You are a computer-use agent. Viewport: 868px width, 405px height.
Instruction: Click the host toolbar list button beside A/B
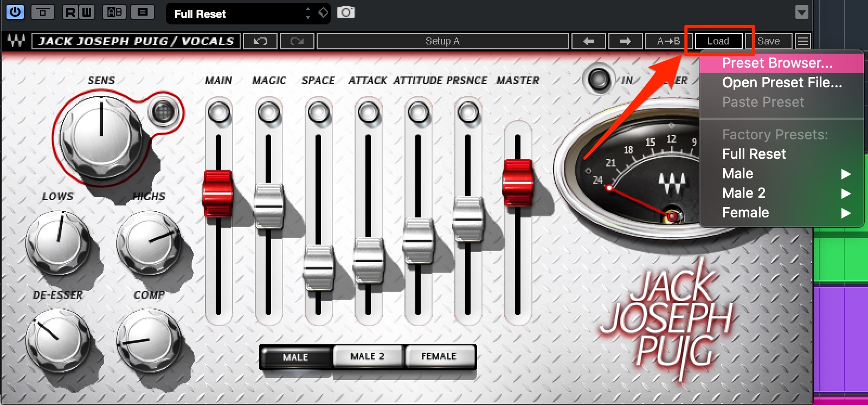tap(143, 12)
